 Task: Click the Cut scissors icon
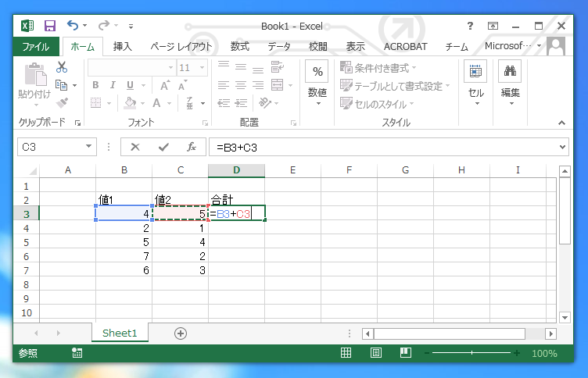(62, 67)
